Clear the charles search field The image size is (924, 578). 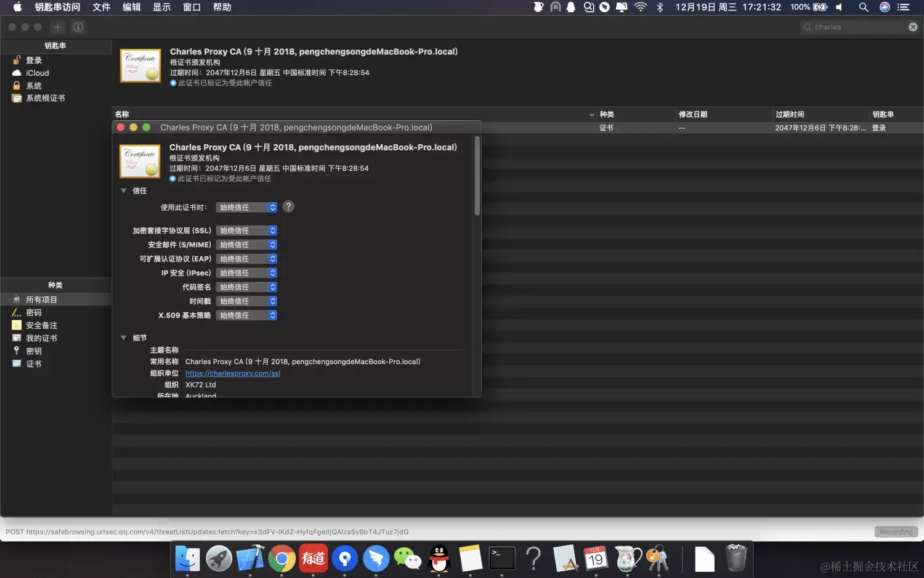(x=913, y=27)
